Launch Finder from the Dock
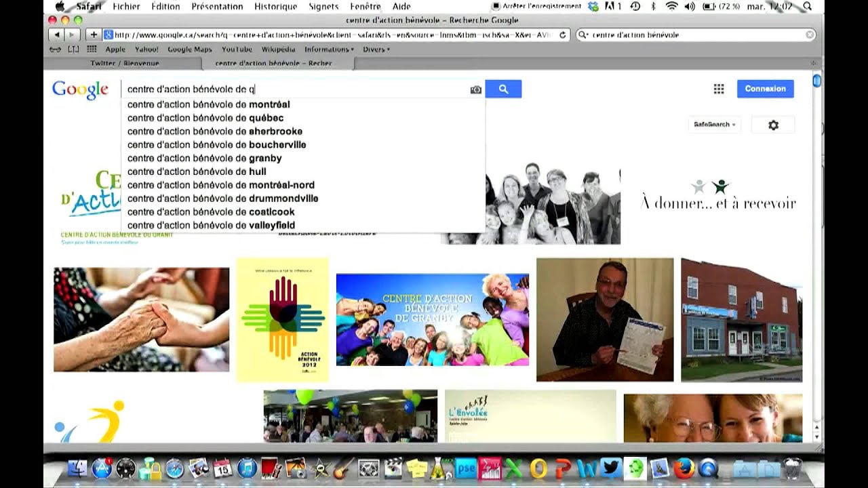Screen dimensions: 868x488 77,468
